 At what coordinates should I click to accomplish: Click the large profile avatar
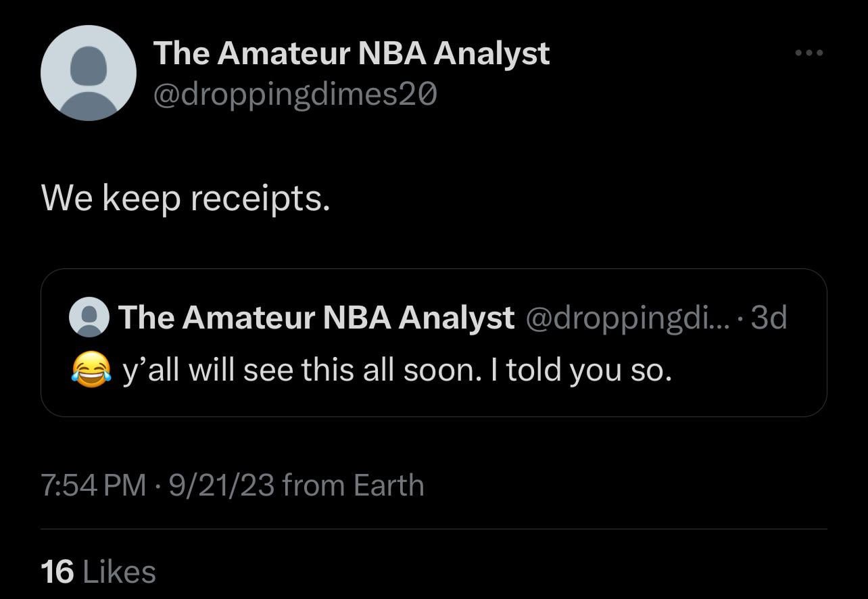(x=89, y=73)
